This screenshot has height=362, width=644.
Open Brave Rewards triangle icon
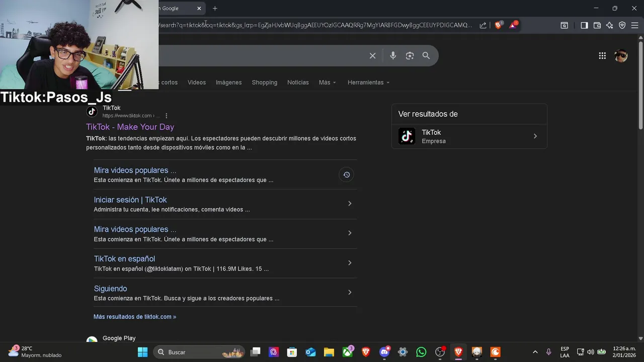click(513, 25)
